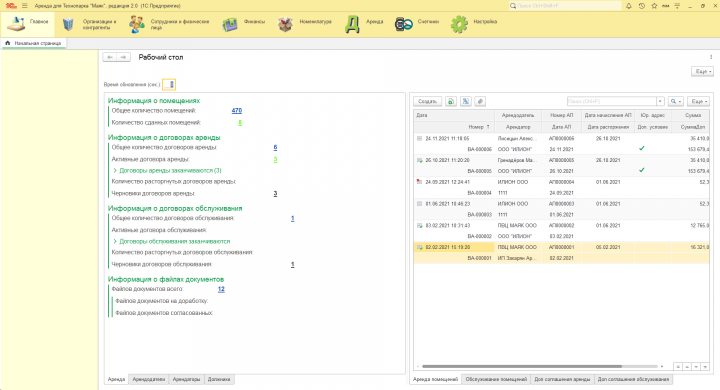Image resolution: width=720 pixels, height=390 pixels.
Task: Open Сотрудники и физические лица section
Action: click(x=169, y=24)
